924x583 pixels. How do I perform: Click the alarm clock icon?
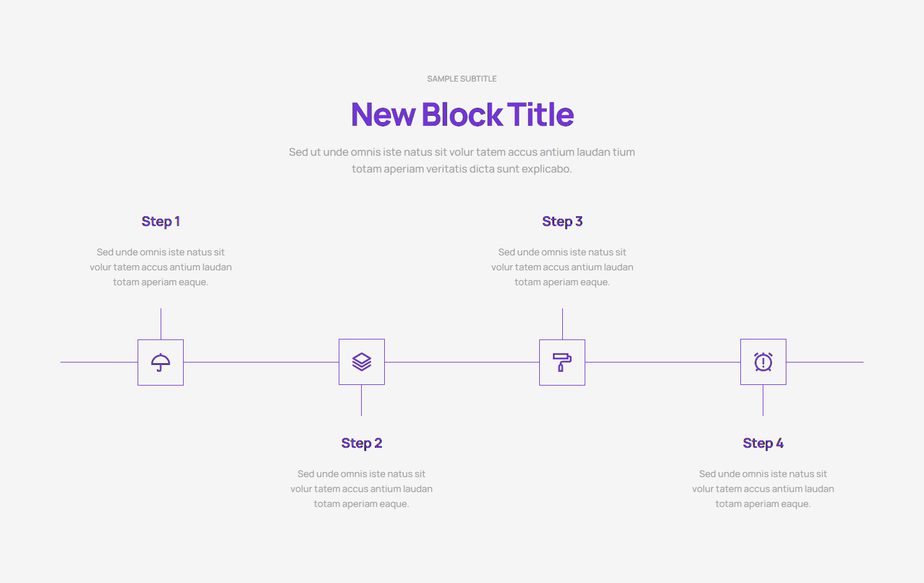tap(763, 362)
